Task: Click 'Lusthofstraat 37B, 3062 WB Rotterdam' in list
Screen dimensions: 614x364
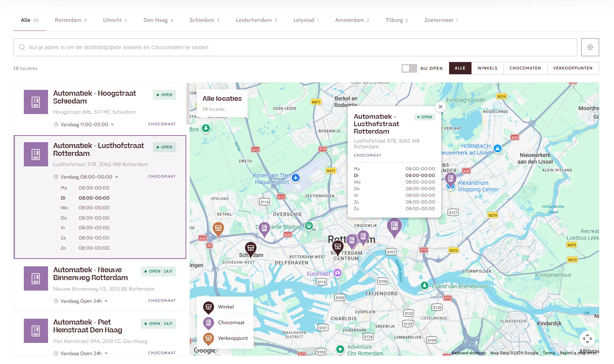Action: [101, 164]
